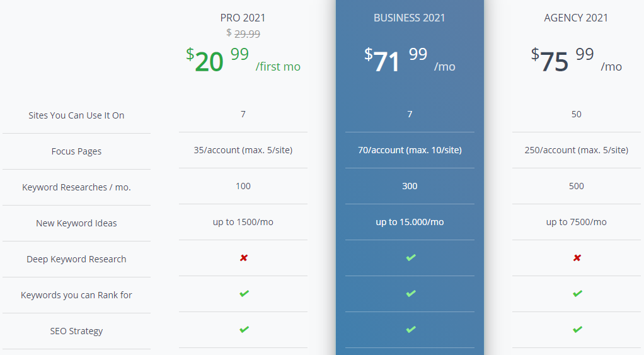644x355 pixels.
Task: Select the AGENCY 2021 plan heading
Action: [576, 18]
